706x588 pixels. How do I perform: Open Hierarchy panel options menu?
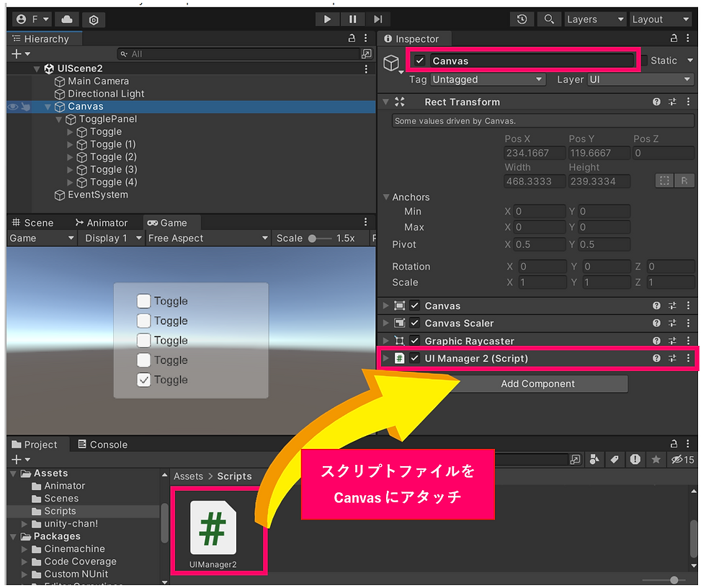coord(366,38)
